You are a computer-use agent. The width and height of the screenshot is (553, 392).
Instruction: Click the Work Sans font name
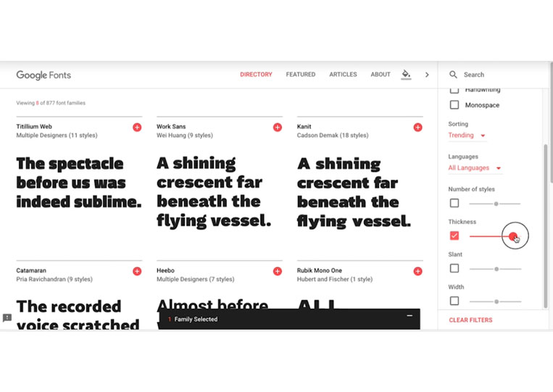click(x=171, y=127)
